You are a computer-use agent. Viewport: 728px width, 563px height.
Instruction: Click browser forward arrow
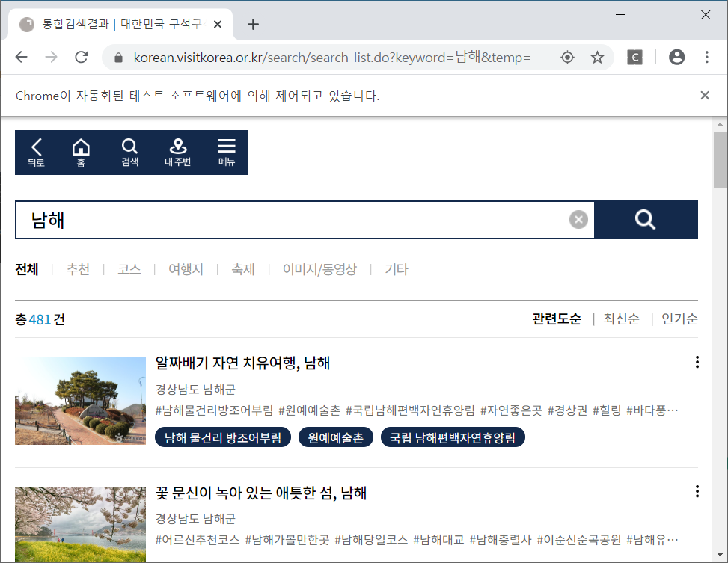coord(51,57)
